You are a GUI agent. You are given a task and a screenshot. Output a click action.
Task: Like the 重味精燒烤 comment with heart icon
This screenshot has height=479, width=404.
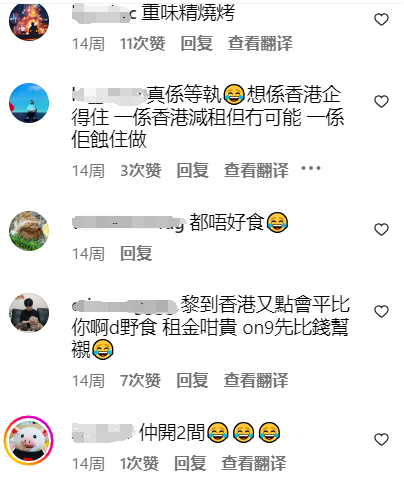[x=381, y=19]
